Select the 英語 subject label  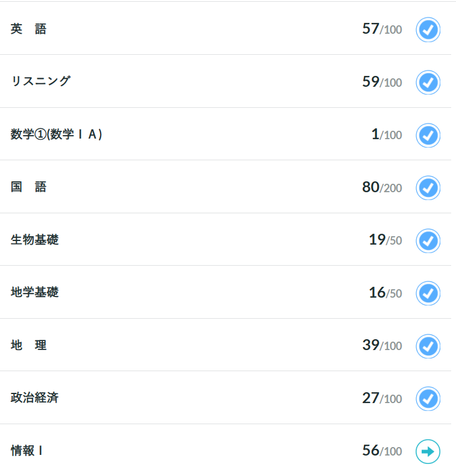pos(28,29)
